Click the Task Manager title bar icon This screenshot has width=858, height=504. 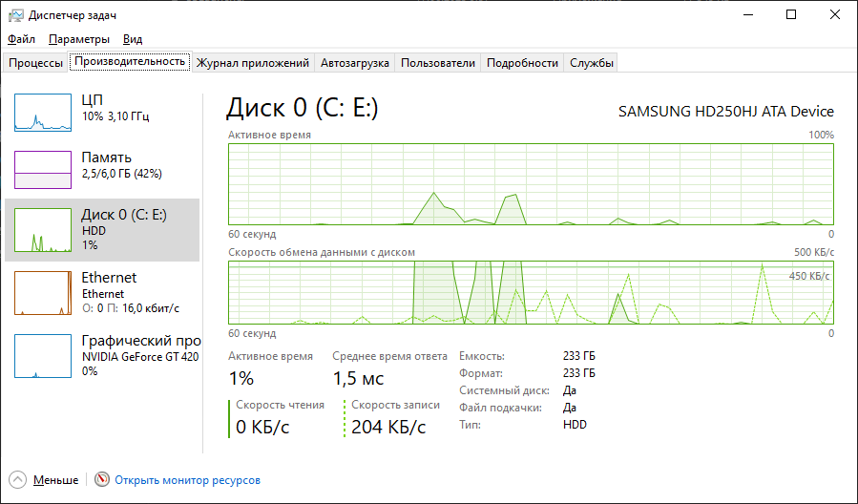coord(16,15)
